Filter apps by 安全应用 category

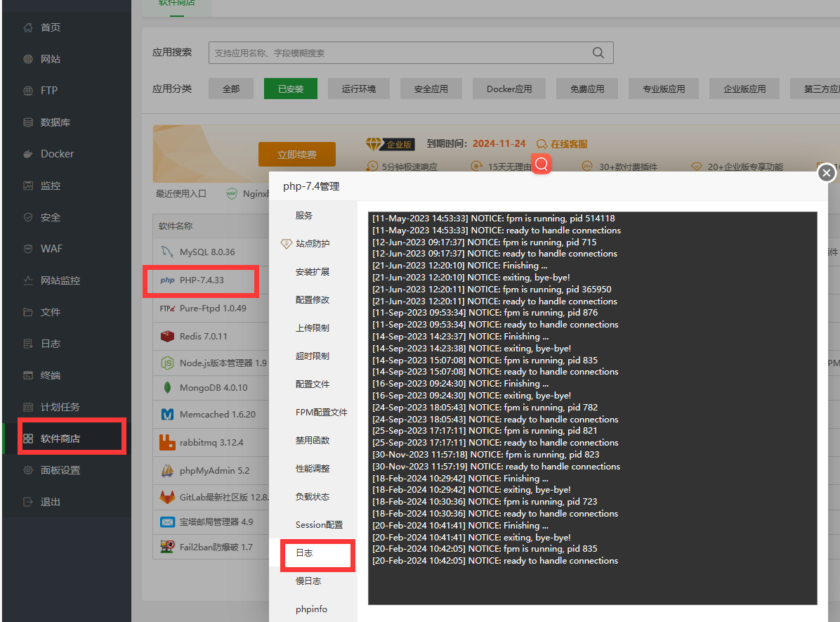click(x=431, y=89)
